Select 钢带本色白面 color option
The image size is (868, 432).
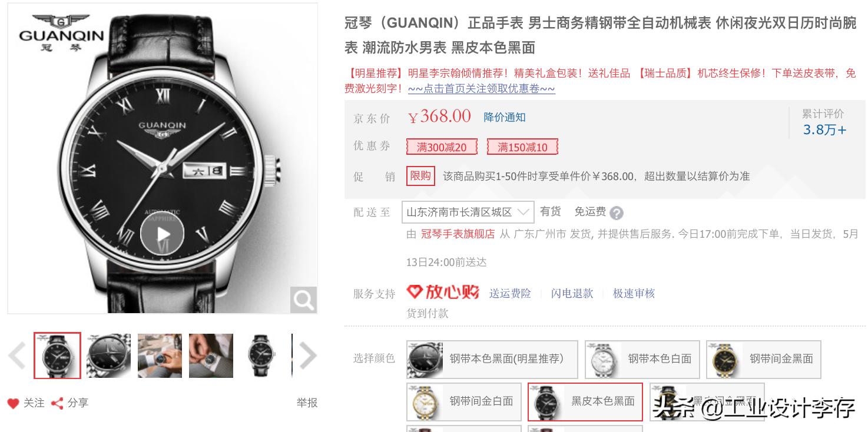pos(642,359)
